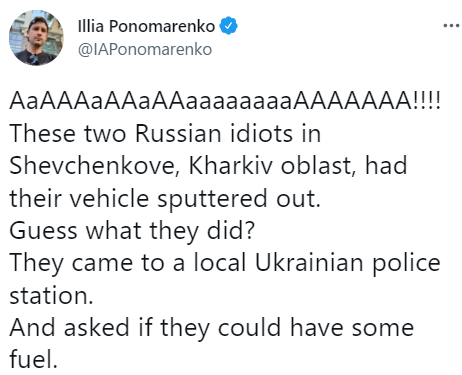
Task: Click the blue verified checkmark badge
Action: (228, 26)
